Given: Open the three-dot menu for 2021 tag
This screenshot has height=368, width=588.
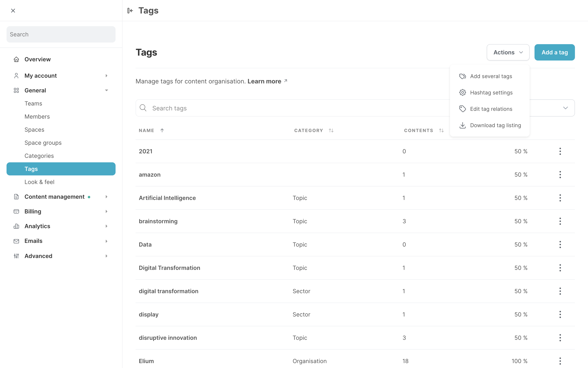Looking at the screenshot, I should [x=560, y=151].
